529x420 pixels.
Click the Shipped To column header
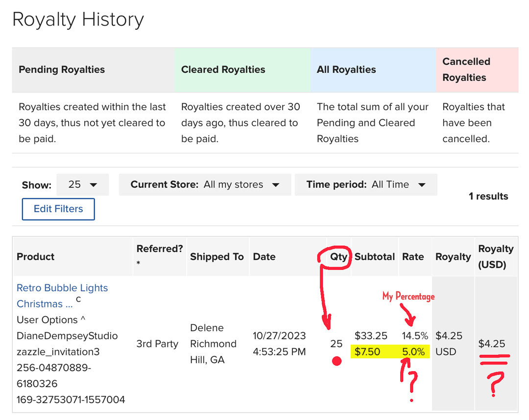(216, 257)
